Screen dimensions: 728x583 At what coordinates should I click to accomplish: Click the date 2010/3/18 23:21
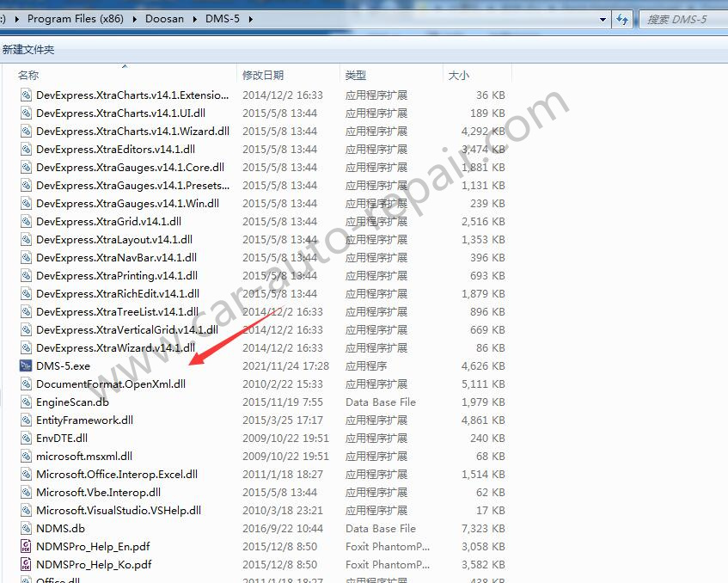(x=282, y=511)
